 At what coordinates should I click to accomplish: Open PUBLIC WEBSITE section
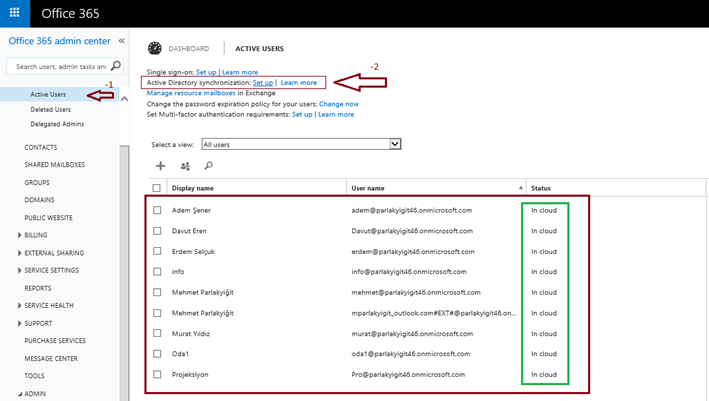(x=48, y=218)
